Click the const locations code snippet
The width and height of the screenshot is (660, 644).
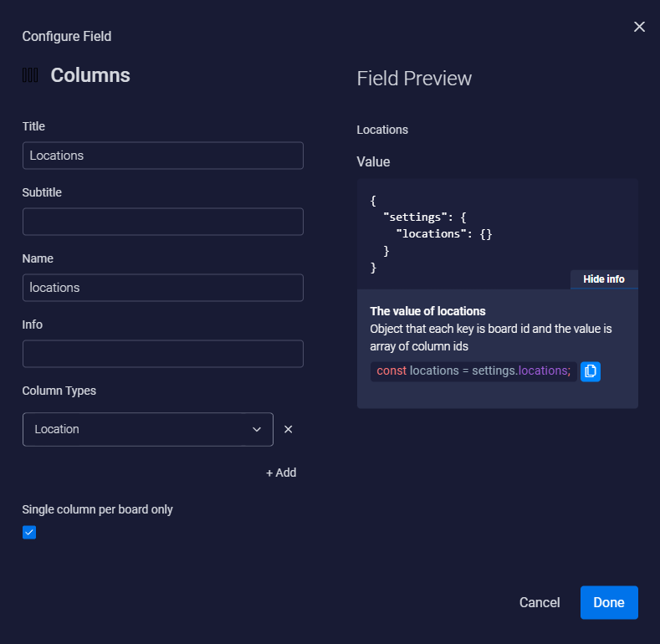pos(473,371)
